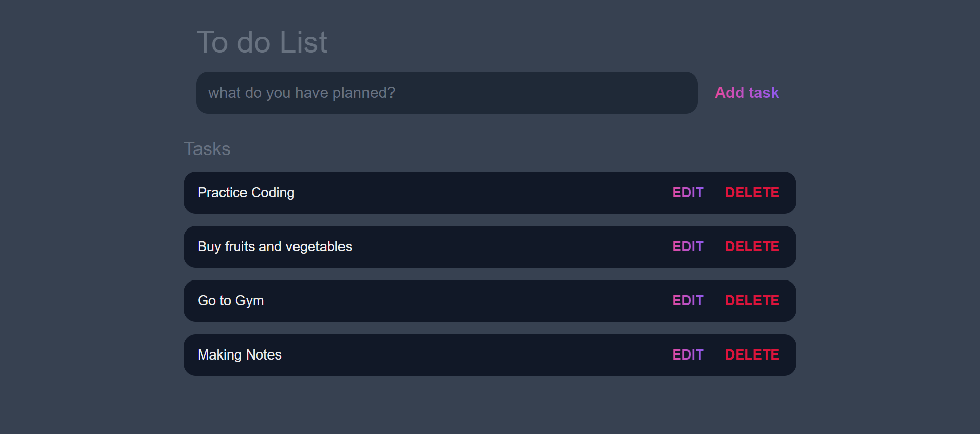Click the 'what do you have planned?' input
This screenshot has width=980, height=434.
[x=447, y=93]
